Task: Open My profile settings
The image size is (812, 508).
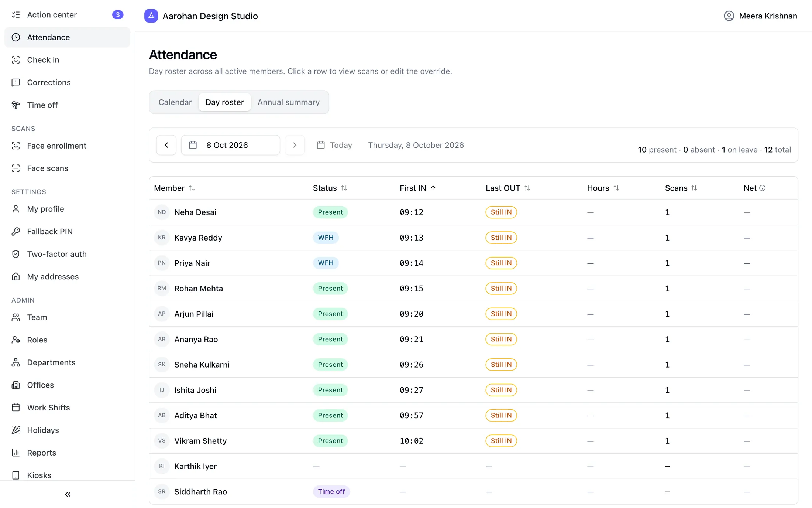Action: [67, 209]
